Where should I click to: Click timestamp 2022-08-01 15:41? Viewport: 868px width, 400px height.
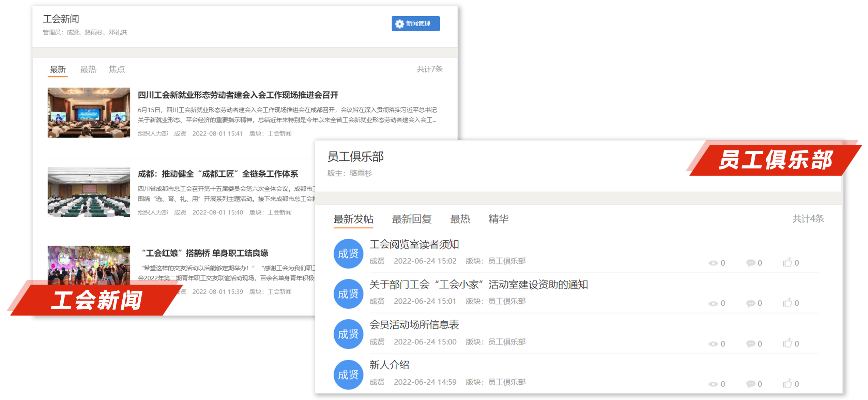pyautogui.click(x=217, y=133)
